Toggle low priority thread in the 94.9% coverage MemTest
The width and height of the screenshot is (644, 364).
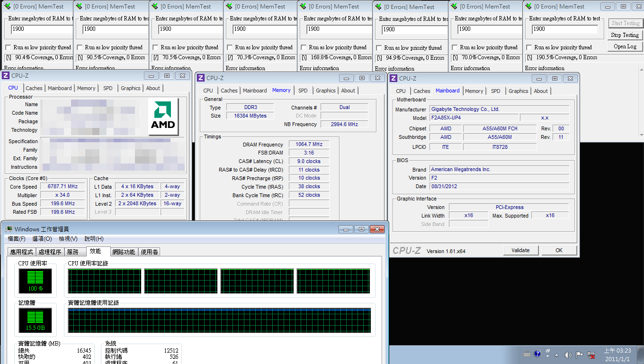(x=379, y=48)
